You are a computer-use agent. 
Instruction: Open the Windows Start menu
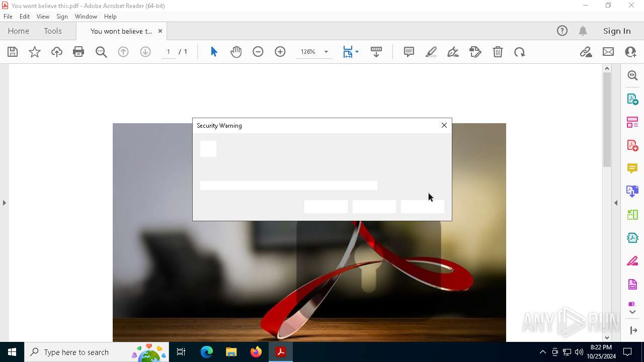click(12, 352)
